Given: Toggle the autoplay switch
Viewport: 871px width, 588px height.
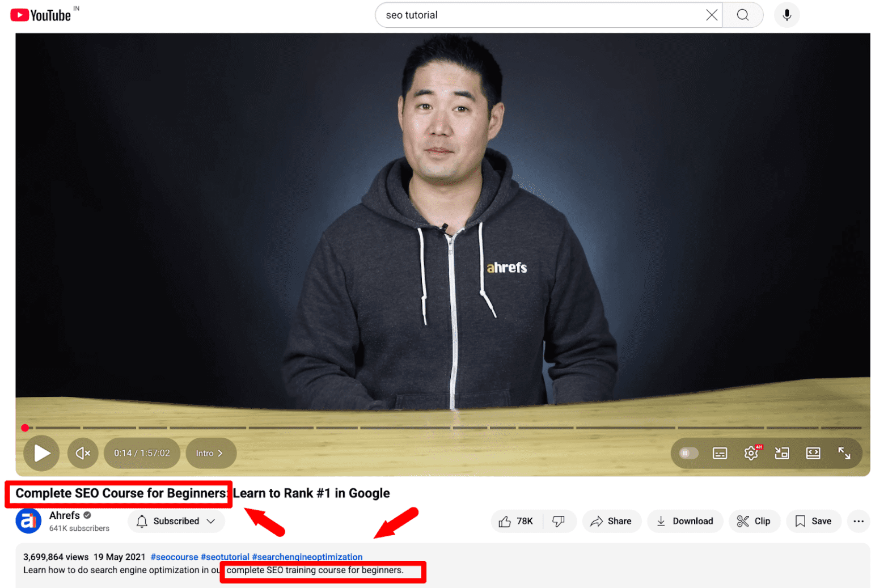Looking at the screenshot, I should click(688, 453).
